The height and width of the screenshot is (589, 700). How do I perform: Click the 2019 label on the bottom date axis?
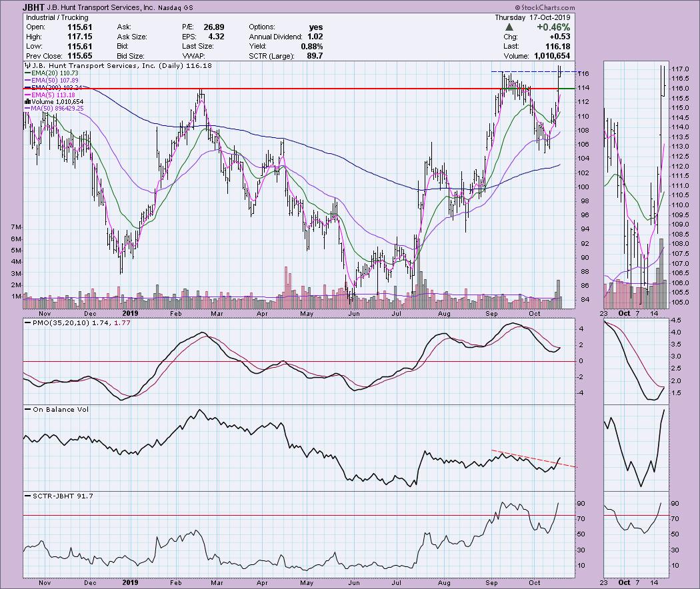pyautogui.click(x=131, y=582)
